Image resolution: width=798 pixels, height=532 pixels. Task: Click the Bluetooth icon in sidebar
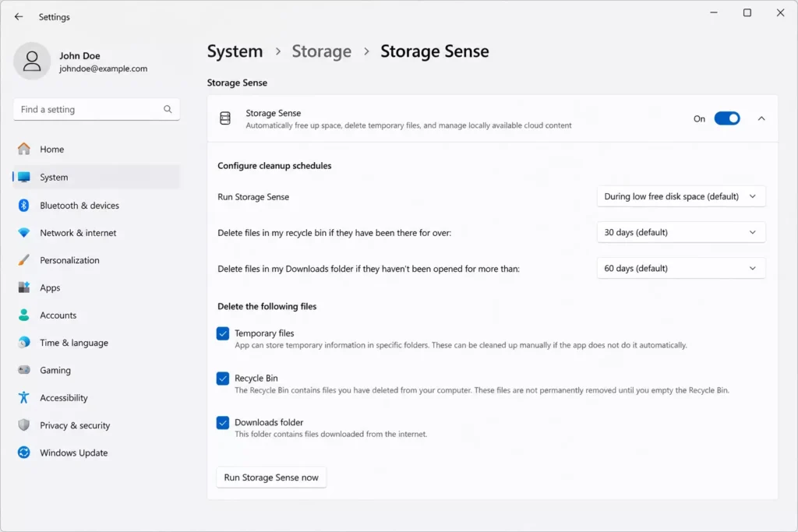point(24,205)
